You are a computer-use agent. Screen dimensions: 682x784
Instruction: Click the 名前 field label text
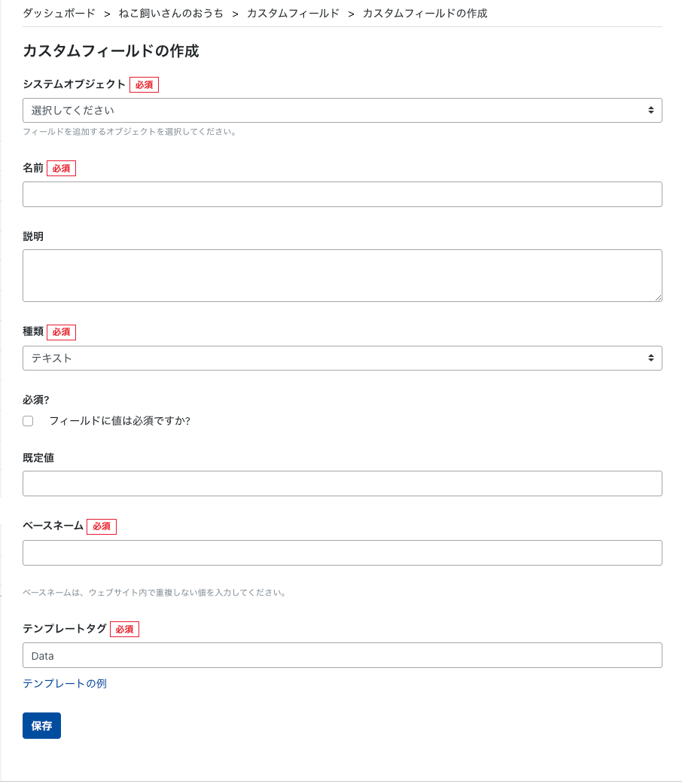[x=33, y=168]
